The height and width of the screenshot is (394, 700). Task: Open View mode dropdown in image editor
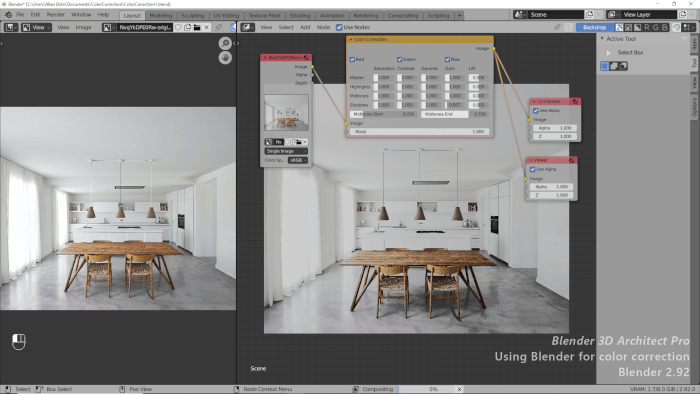(x=37, y=27)
